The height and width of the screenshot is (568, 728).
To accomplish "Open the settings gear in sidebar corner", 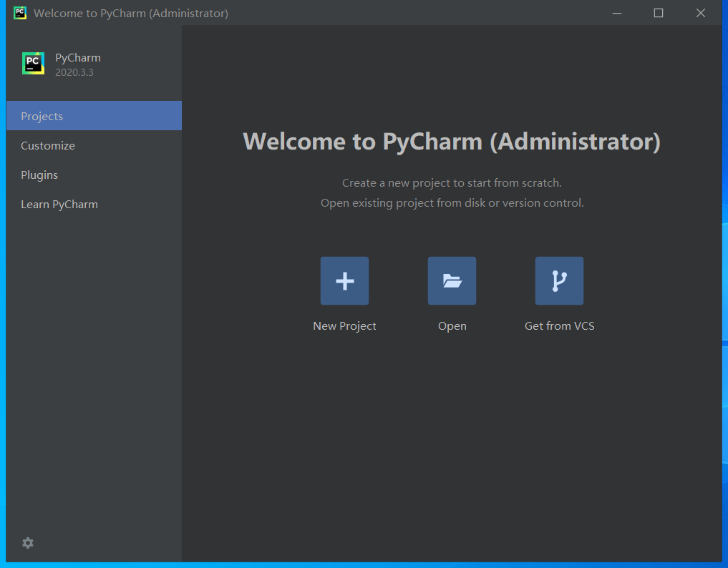I will (x=28, y=543).
